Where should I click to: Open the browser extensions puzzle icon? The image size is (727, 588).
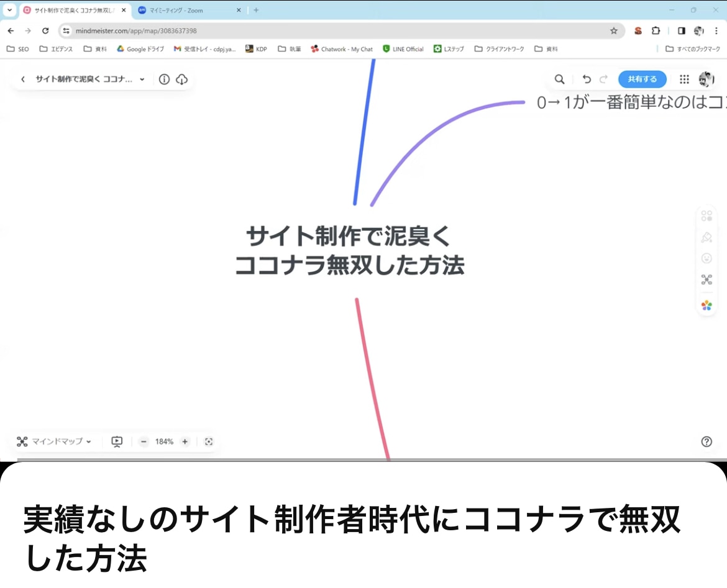(x=656, y=30)
